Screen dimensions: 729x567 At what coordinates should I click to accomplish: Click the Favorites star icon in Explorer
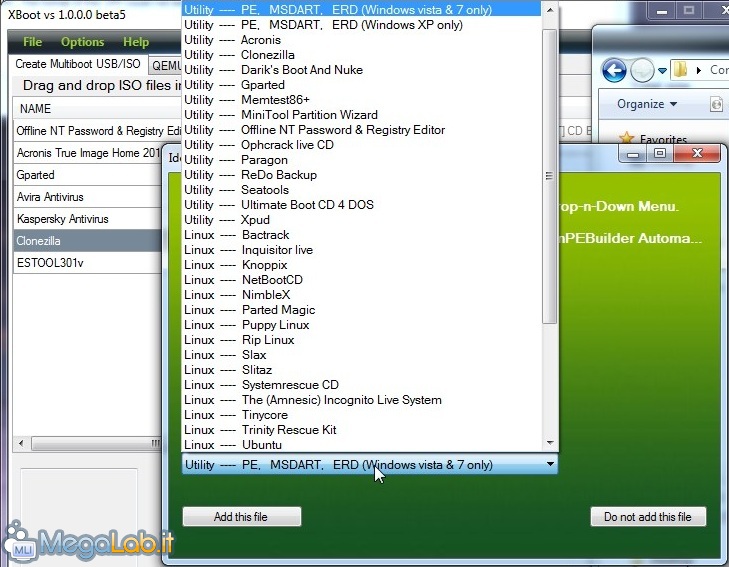[626, 138]
